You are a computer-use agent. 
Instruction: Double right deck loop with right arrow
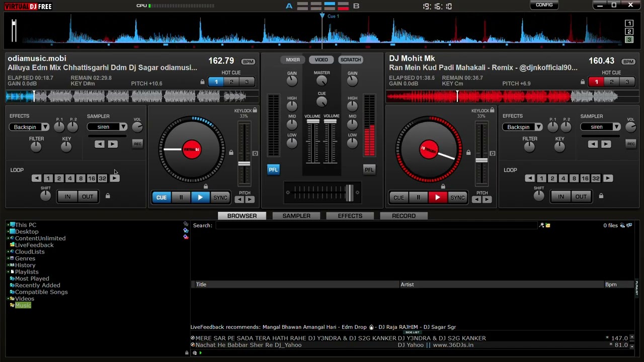[x=608, y=178]
